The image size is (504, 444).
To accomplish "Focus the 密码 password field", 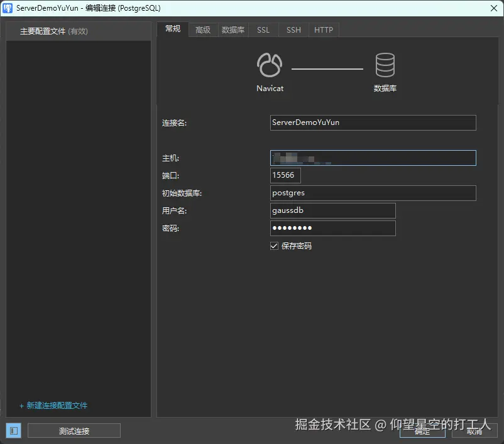I will pyautogui.click(x=332, y=228).
